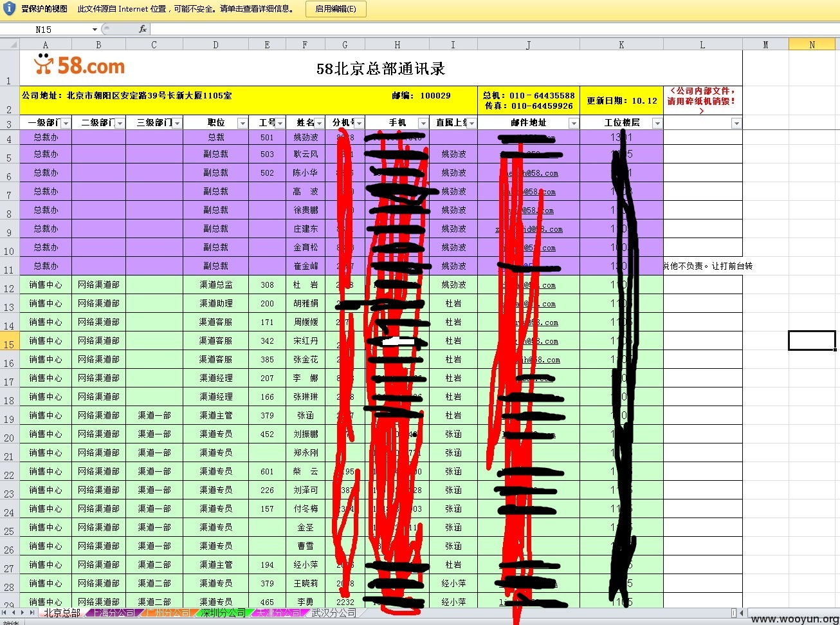The height and width of the screenshot is (625, 840).
Task: Jump to first sheet with navigation arrow
Action: pyautogui.click(x=5, y=613)
